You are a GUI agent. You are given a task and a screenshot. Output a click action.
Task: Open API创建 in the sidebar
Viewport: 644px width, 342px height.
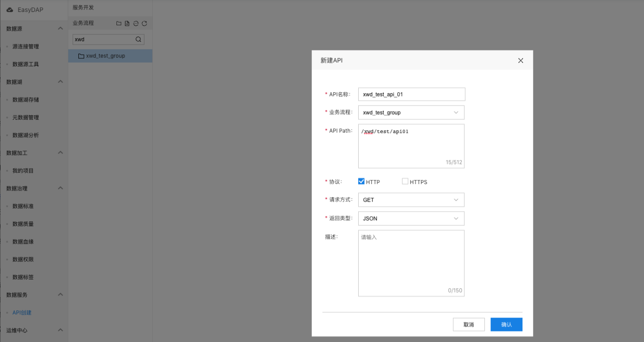click(22, 313)
